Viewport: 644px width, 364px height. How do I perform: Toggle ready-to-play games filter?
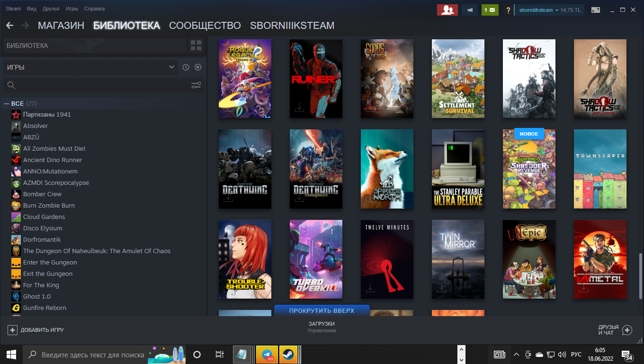198,67
